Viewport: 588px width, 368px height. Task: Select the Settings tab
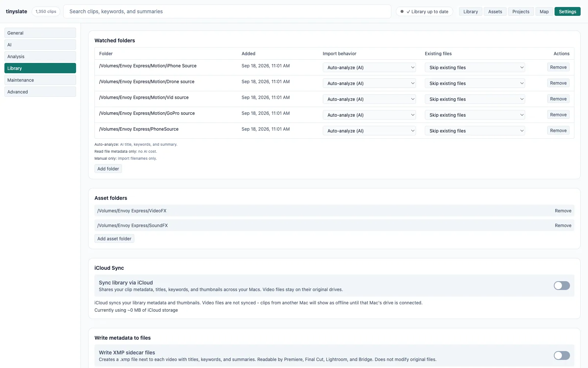[567, 11]
